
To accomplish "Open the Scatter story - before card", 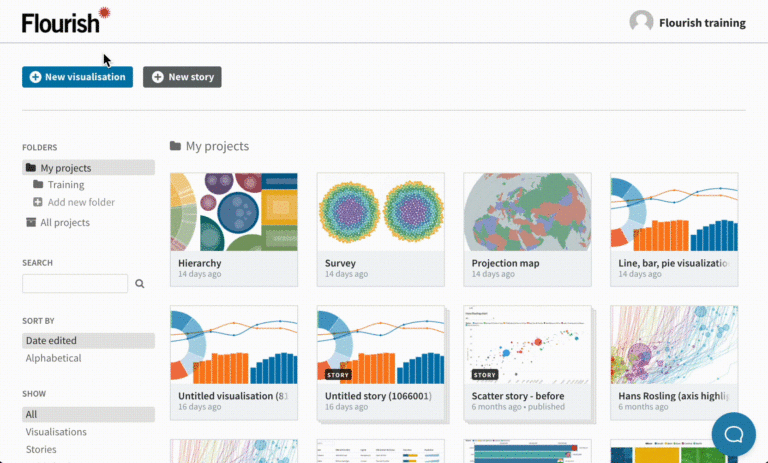I will coord(528,363).
